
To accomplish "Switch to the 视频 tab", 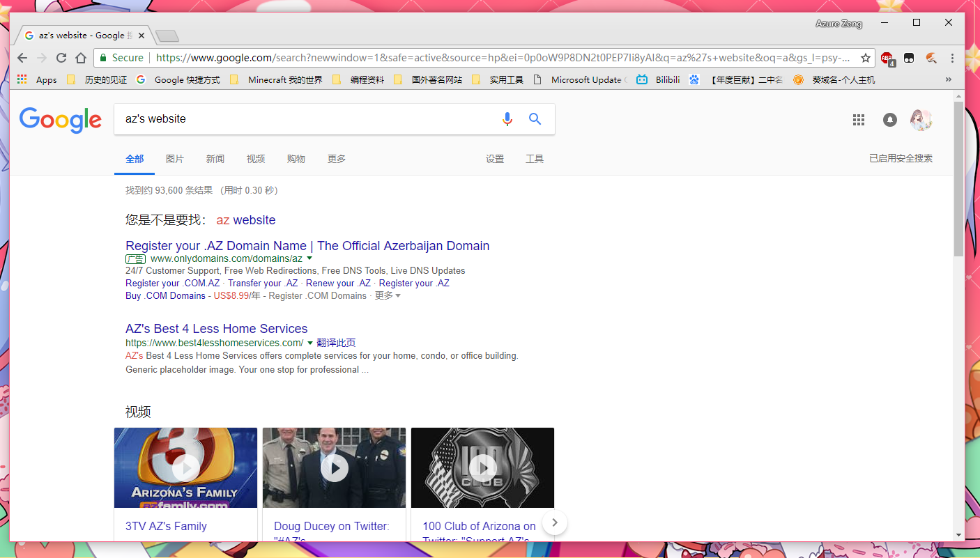I will pyautogui.click(x=256, y=159).
